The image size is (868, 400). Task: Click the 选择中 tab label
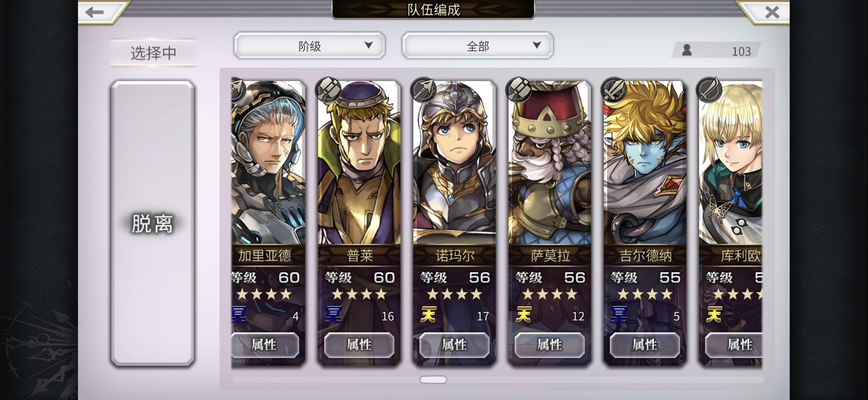click(153, 53)
